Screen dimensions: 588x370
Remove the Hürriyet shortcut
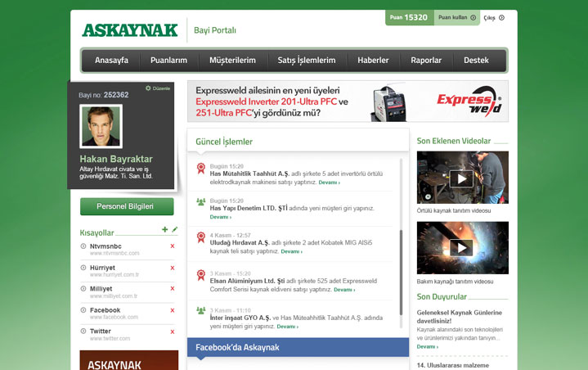(x=173, y=268)
